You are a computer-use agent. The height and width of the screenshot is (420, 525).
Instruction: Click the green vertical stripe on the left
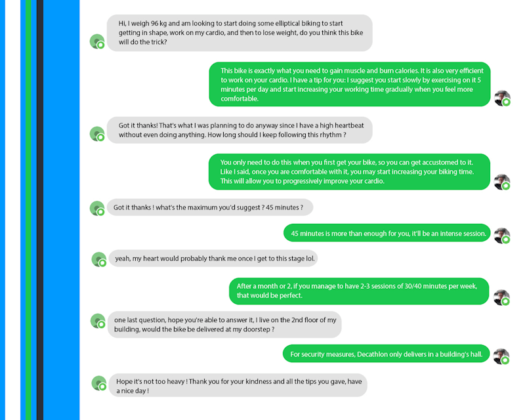coord(28,210)
